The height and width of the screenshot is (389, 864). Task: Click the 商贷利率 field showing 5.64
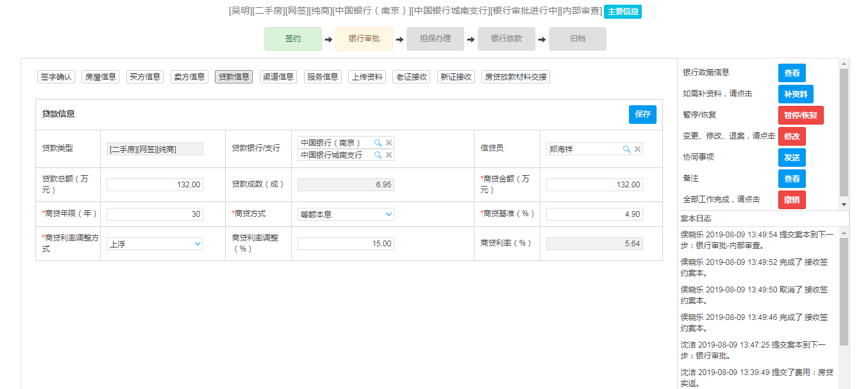[x=595, y=244]
